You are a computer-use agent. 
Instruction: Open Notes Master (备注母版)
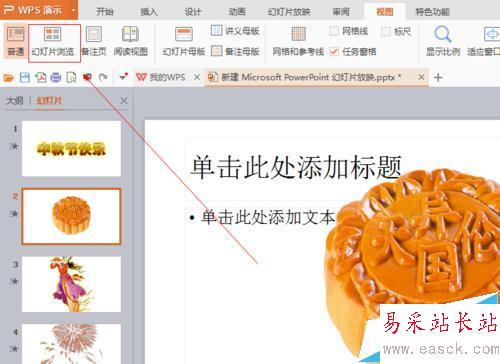point(235,51)
